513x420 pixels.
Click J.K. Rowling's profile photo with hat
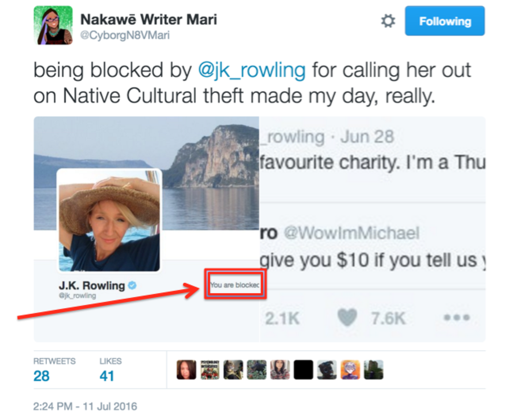[x=109, y=221]
